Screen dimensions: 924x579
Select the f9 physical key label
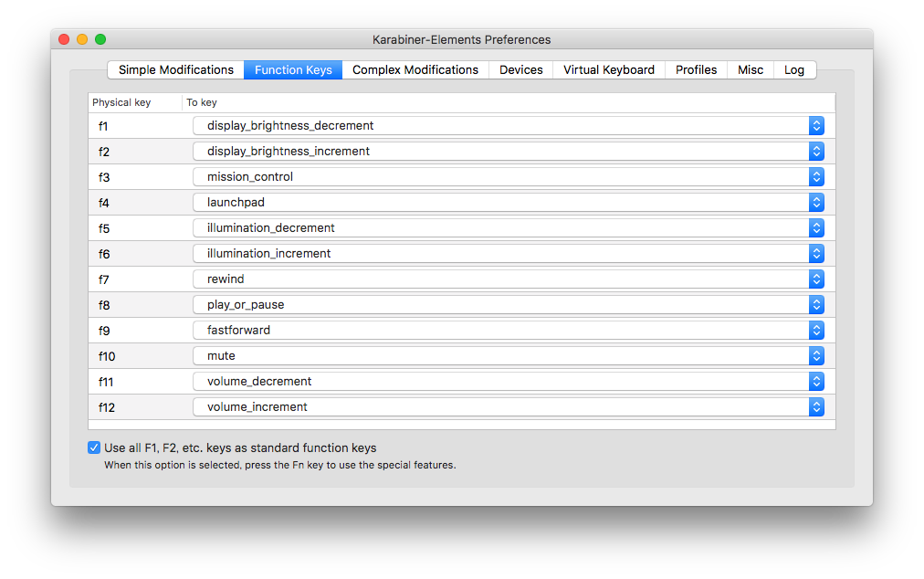[x=104, y=331]
